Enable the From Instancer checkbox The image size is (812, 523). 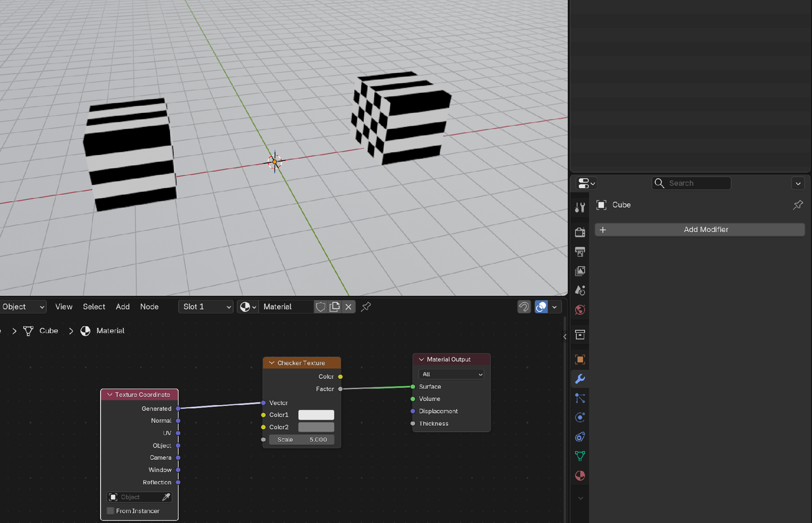coord(111,511)
